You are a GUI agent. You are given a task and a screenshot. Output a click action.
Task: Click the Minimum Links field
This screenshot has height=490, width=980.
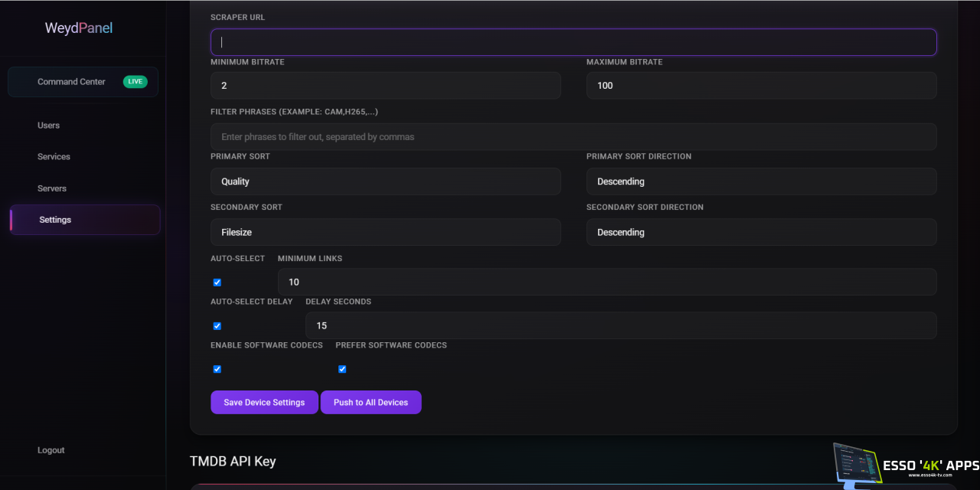pyautogui.click(x=607, y=282)
